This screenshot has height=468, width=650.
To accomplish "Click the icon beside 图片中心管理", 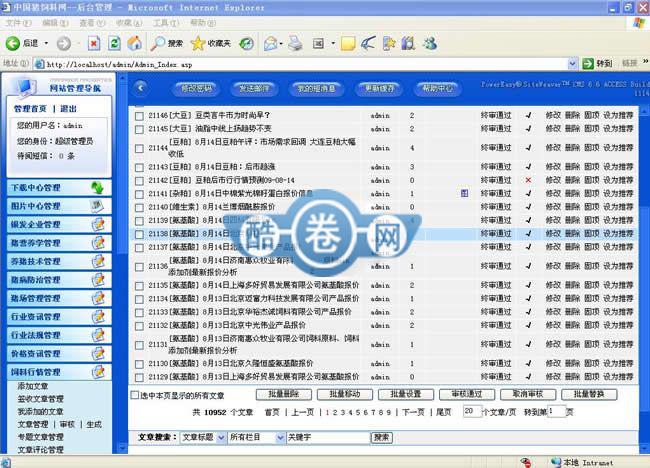I will [98, 206].
